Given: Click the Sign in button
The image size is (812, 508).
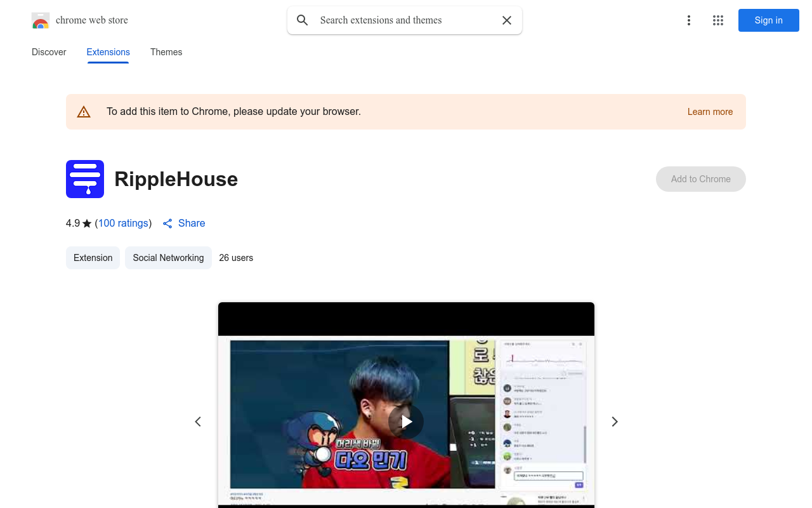Looking at the screenshot, I should click(769, 20).
